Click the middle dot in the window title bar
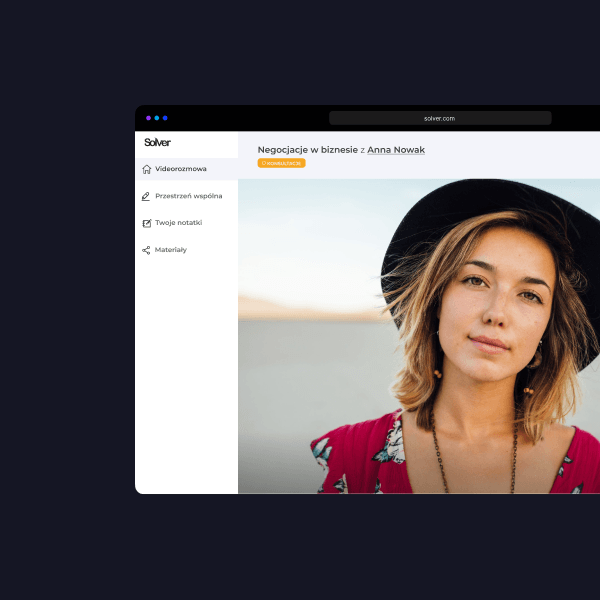600x600 pixels. point(157,118)
